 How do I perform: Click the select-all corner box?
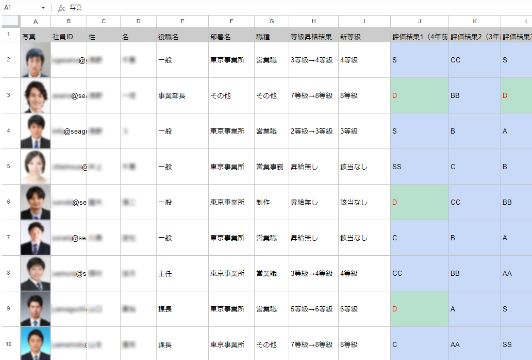click(x=11, y=21)
